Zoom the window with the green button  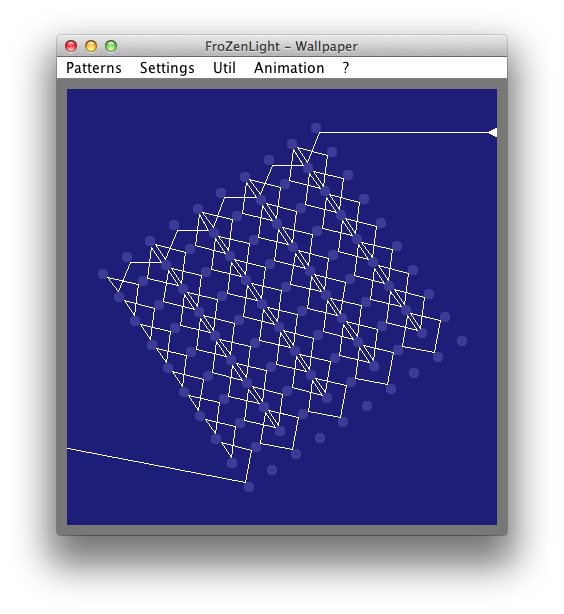point(111,46)
